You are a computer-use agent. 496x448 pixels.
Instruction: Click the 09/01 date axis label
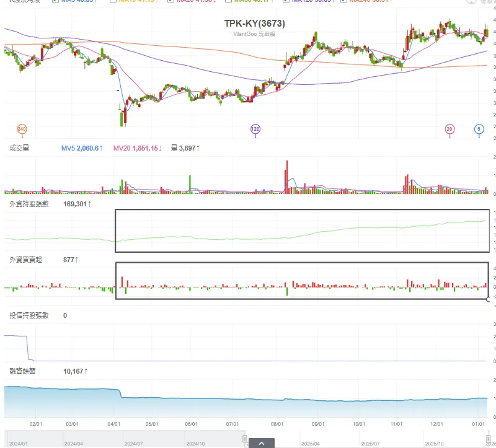[318, 424]
